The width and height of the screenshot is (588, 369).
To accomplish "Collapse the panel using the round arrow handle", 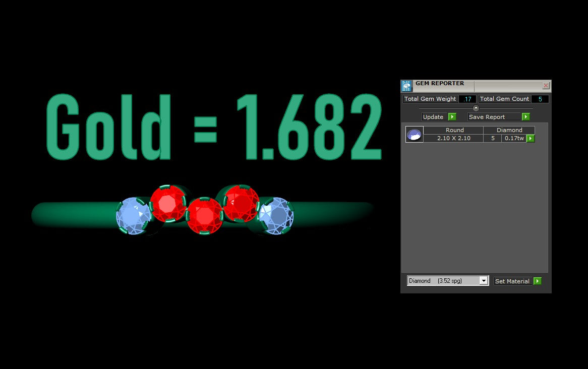I will tap(476, 108).
